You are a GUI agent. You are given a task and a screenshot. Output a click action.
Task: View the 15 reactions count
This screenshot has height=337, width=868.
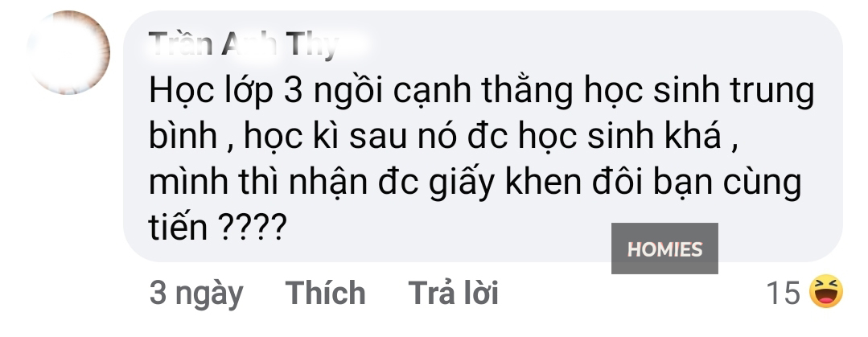coord(783,293)
